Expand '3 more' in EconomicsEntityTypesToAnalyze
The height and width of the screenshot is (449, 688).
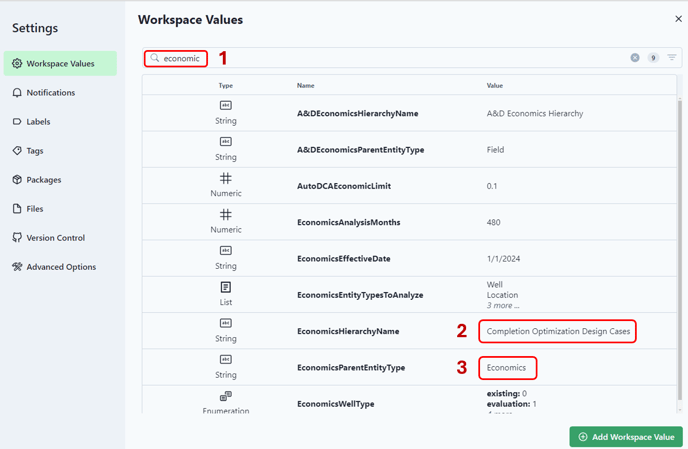(x=502, y=305)
